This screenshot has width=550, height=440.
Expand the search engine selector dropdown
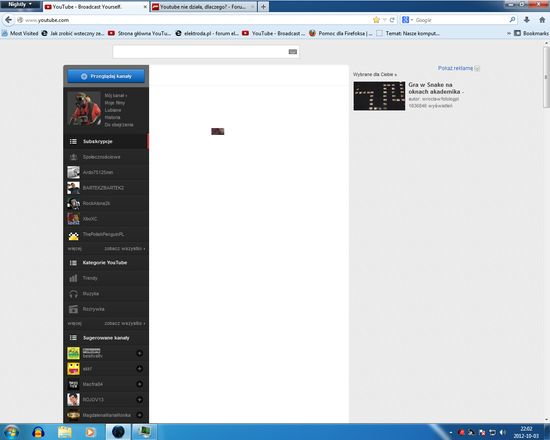[x=407, y=20]
